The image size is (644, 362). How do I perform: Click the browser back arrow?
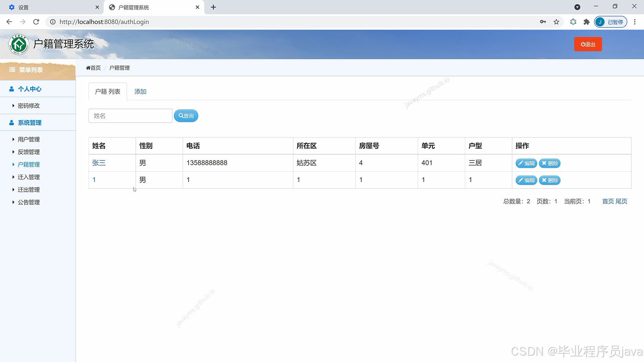[x=9, y=22]
